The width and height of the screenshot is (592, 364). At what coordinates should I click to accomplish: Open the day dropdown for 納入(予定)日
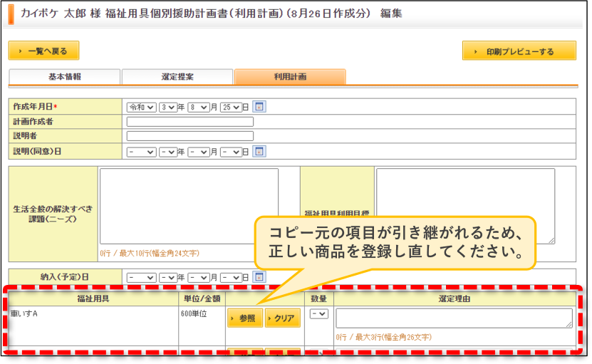coord(231,278)
